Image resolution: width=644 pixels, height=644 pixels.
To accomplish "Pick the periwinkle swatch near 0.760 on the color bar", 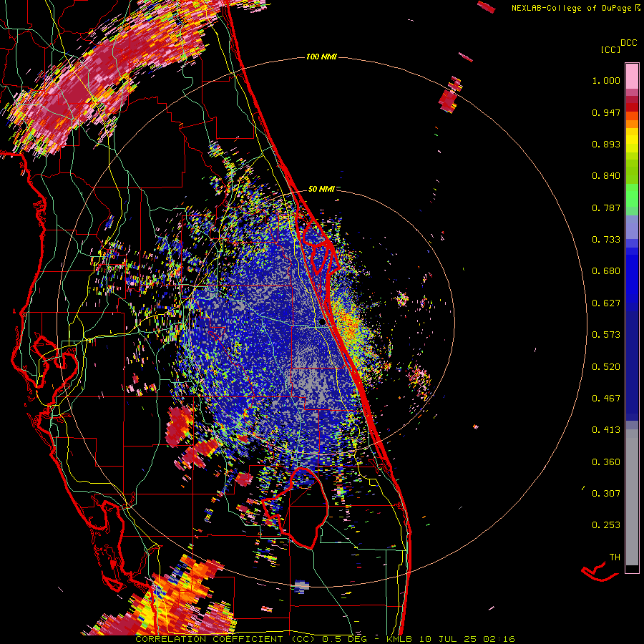I will coord(632,227).
